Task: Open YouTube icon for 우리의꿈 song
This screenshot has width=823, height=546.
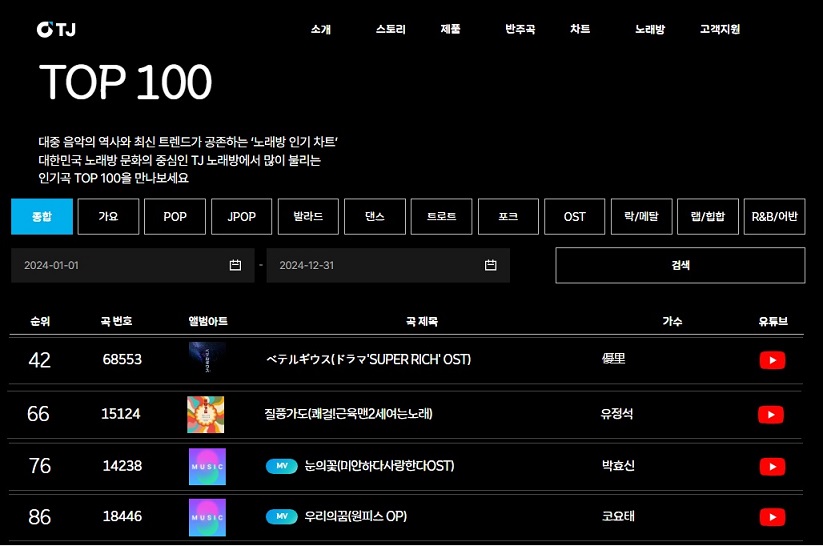Action: tap(771, 517)
